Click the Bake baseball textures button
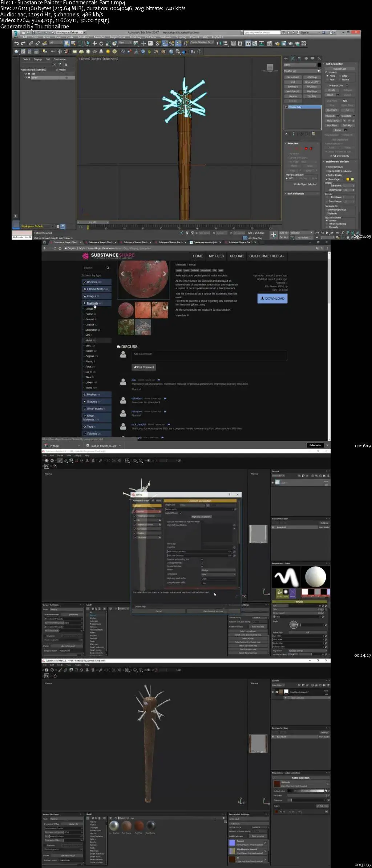The height and width of the screenshot is (868, 372). point(213,611)
